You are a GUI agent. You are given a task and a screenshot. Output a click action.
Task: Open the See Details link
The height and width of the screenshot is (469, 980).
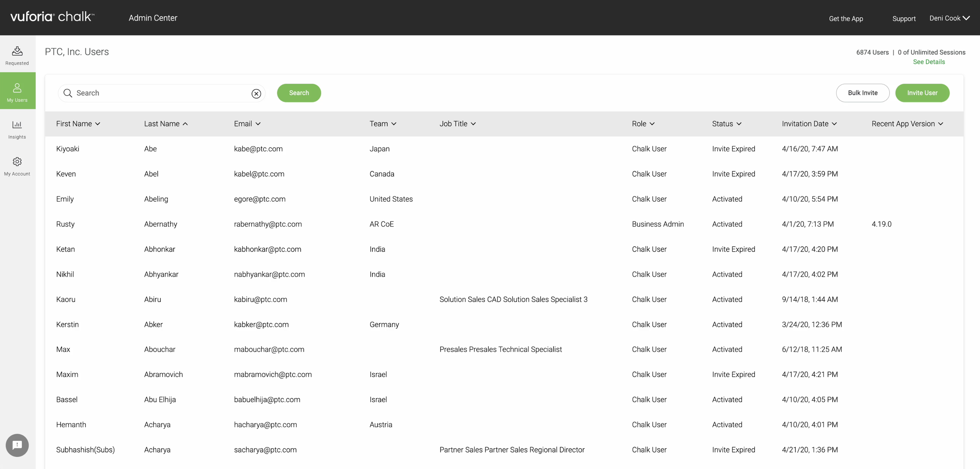pos(929,62)
